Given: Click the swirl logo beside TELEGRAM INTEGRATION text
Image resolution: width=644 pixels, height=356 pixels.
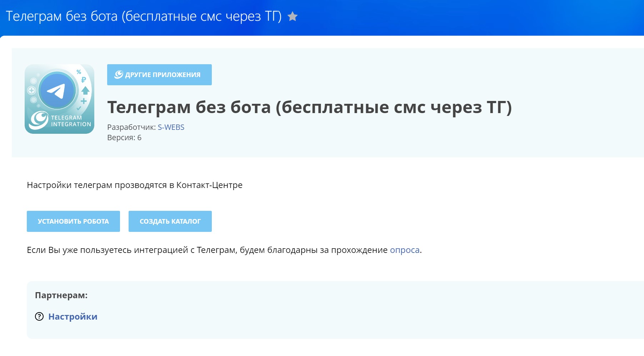Looking at the screenshot, I should coord(39,120).
